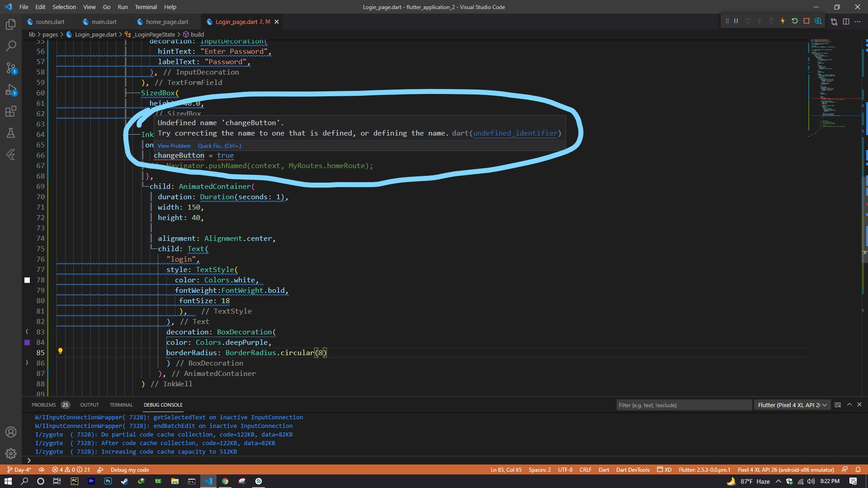868x488 pixels.
Task: Open Extensions view in activity bar
Action: (11, 111)
